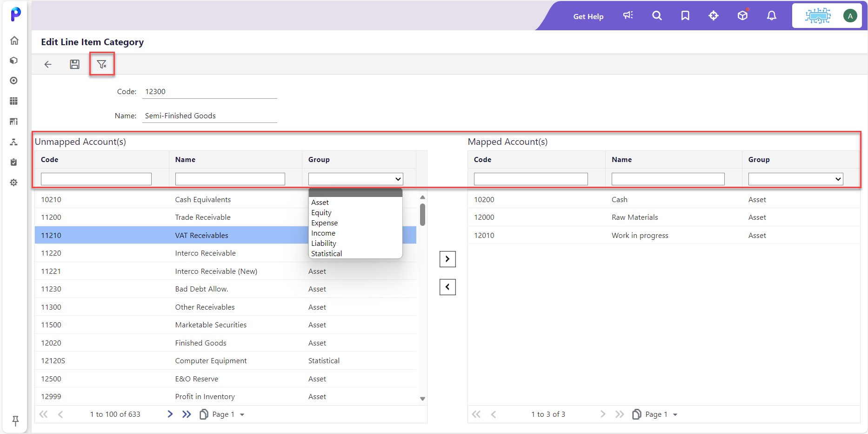Click the P logo at top left
Viewport: 868px width, 434px height.
pos(15,14)
